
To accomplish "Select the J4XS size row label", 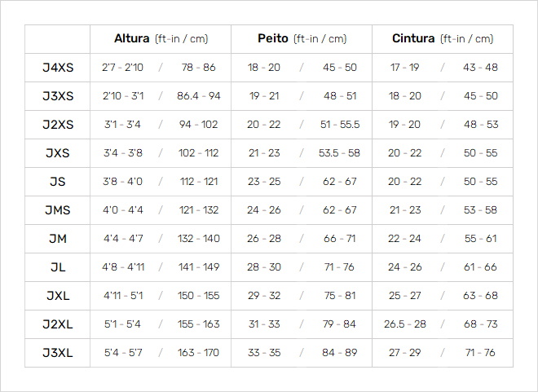I will 58,68.
